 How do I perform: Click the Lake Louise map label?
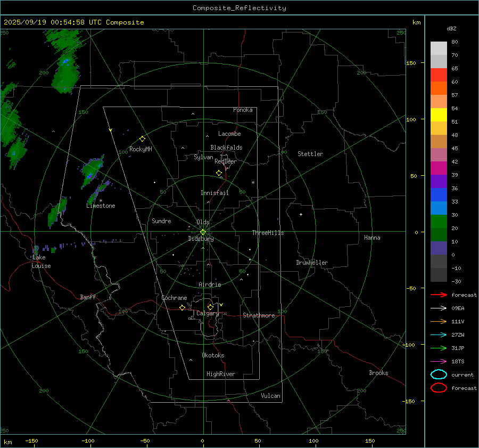(40, 262)
